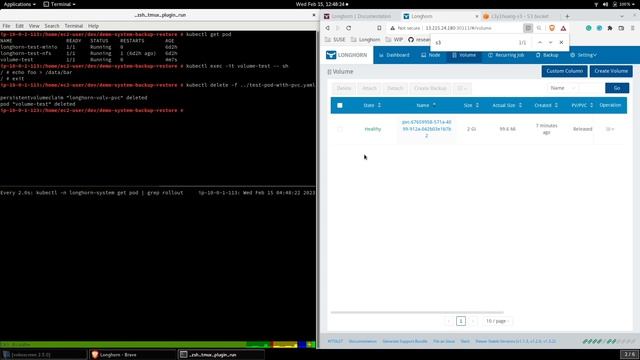Open the Volume page

tap(464, 55)
